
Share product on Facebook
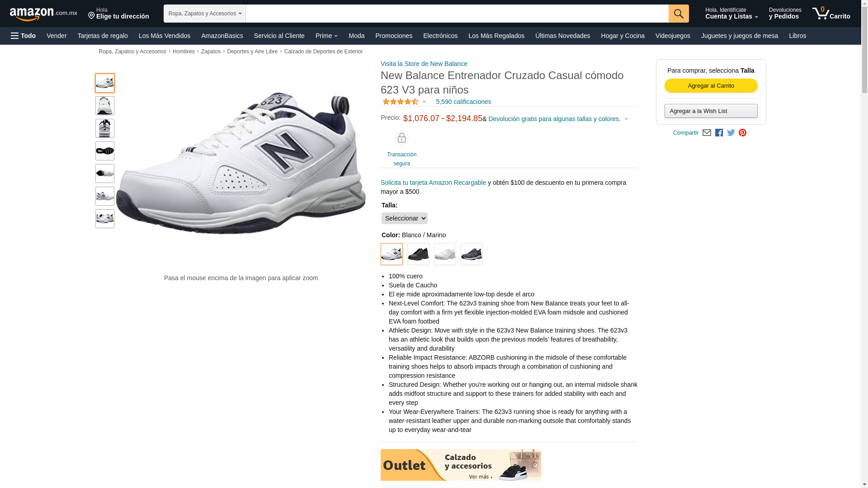(719, 133)
